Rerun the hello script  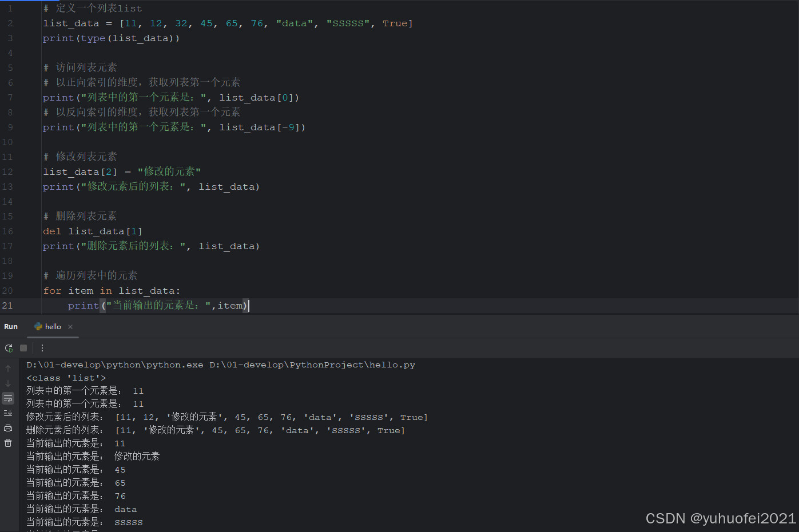click(x=9, y=348)
